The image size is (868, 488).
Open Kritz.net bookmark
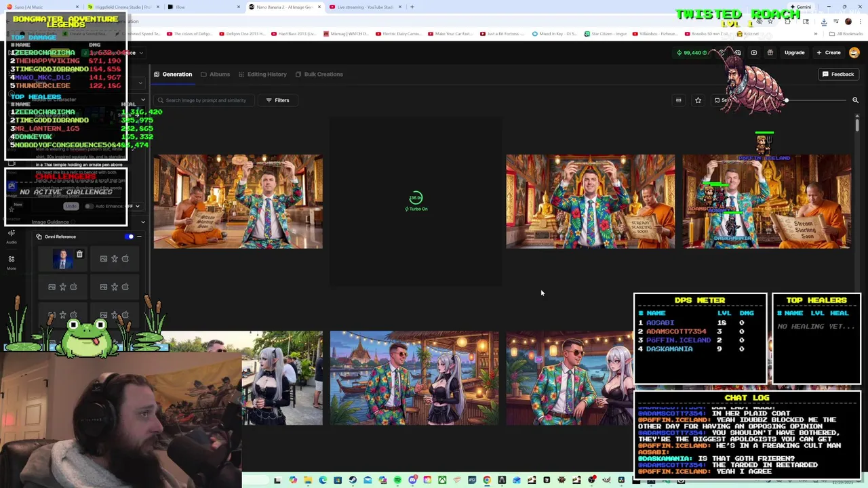[x=747, y=33]
